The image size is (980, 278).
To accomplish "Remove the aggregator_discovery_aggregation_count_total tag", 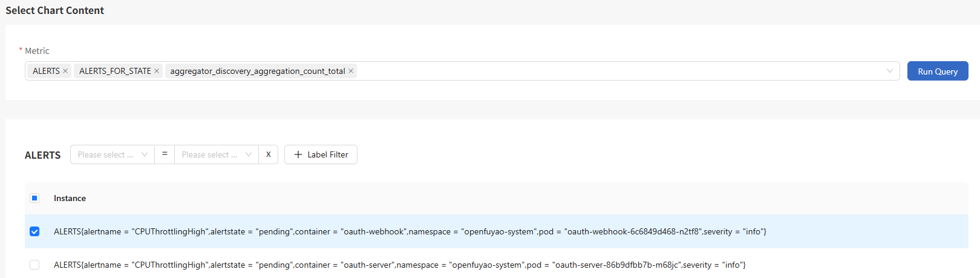I will click(351, 71).
